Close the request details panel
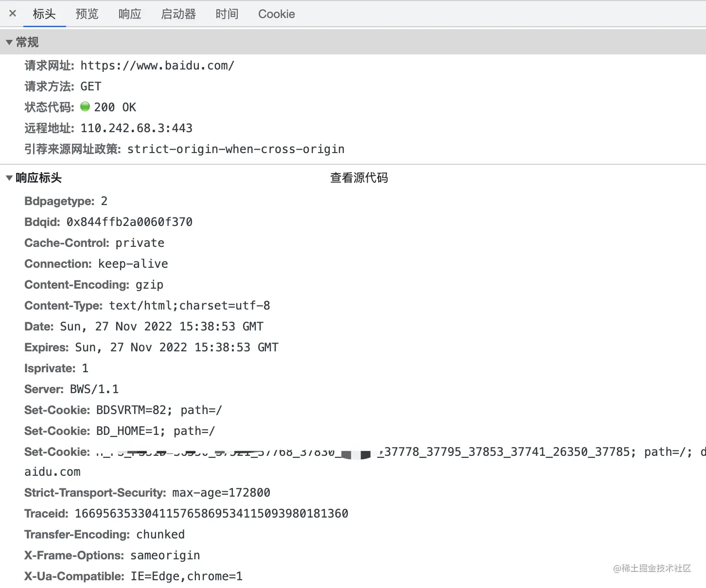This screenshot has height=588, width=706. pos(13,14)
